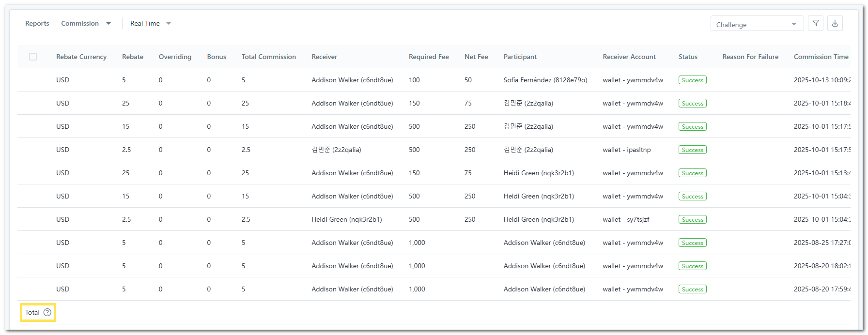Select the Reports menu item
This screenshot has height=335, width=868.
37,23
